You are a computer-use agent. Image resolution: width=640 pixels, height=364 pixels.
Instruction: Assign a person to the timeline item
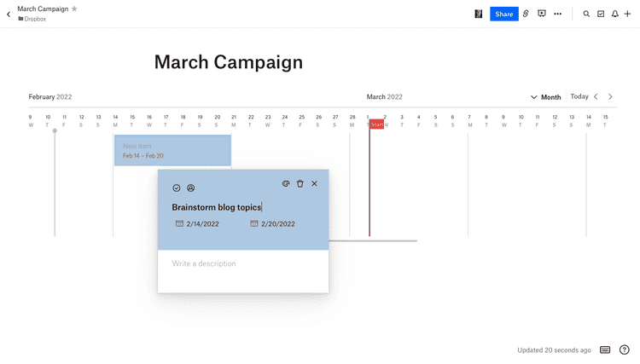click(190, 188)
